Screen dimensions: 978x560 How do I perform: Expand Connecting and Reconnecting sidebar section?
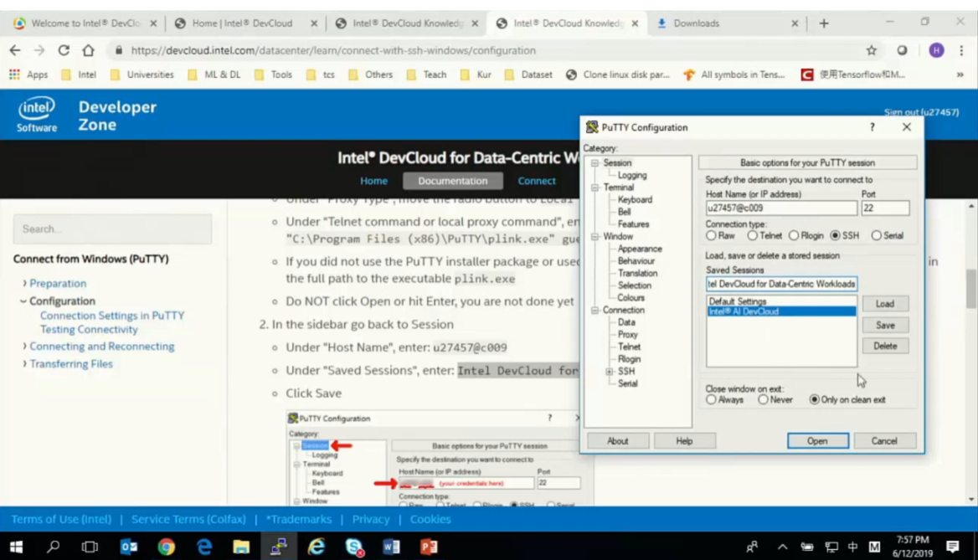(24, 346)
